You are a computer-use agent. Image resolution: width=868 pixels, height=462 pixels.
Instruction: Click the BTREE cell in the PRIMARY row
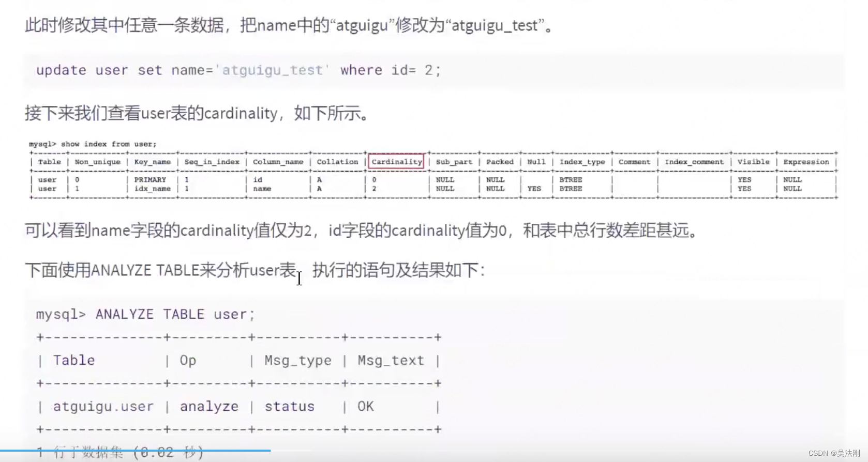[571, 180]
